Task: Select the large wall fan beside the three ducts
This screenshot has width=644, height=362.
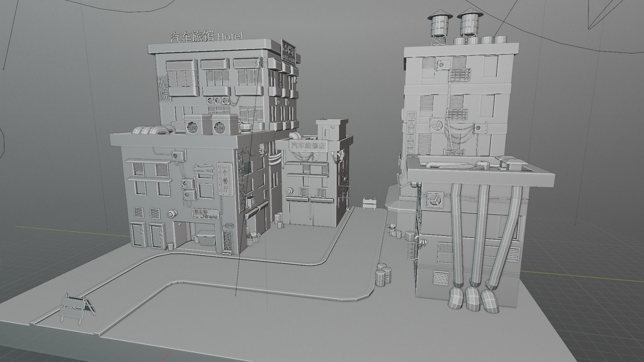Action: coord(435,200)
